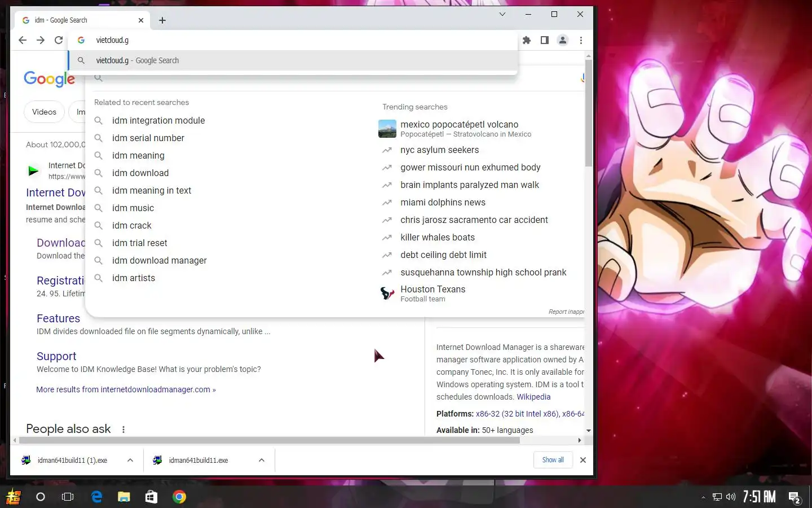812x508 pixels.
Task: Open the Wikipedia link in knowledge panel
Action: coord(533,397)
